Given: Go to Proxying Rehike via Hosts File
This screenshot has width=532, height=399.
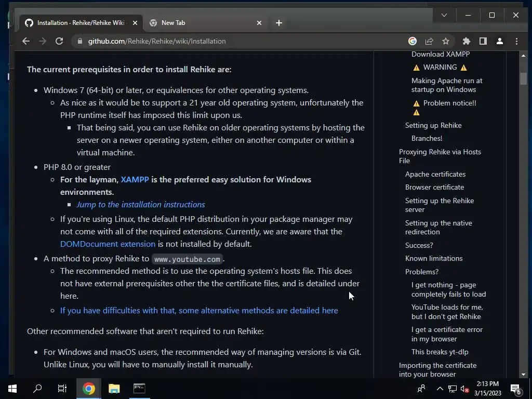Looking at the screenshot, I should [440, 156].
